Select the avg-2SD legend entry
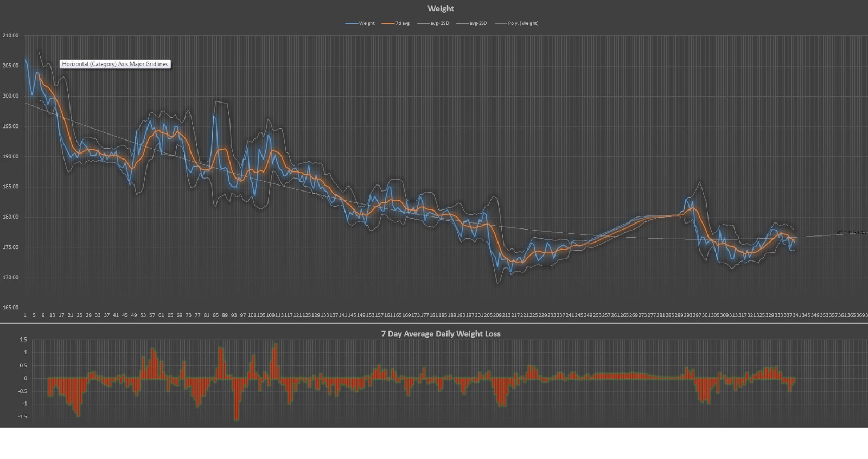Viewport: 868px width, 459px height. tap(471, 23)
